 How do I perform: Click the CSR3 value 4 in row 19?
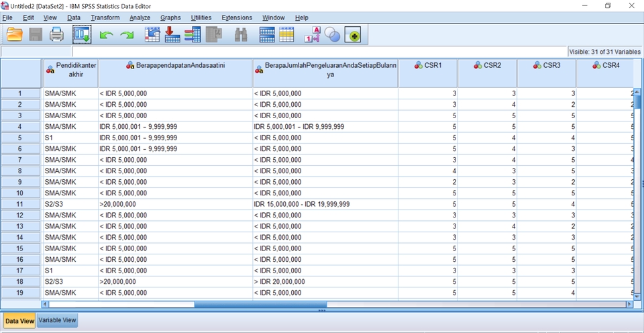tap(546, 293)
